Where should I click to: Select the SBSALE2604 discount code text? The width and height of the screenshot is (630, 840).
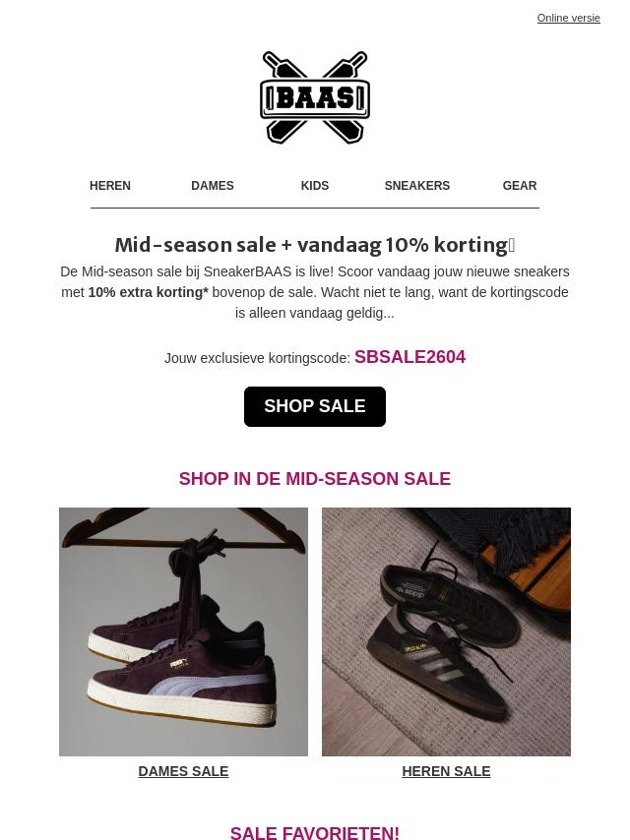(409, 357)
